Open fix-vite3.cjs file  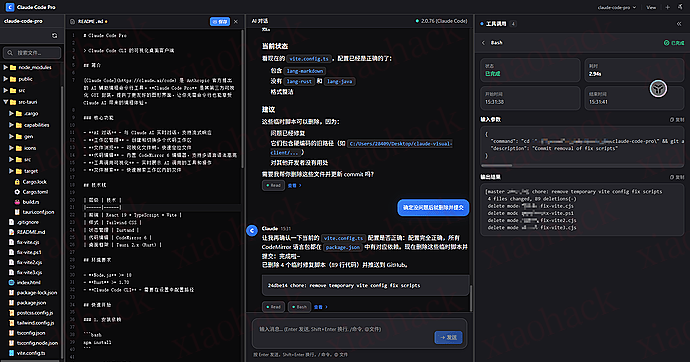coord(29,273)
